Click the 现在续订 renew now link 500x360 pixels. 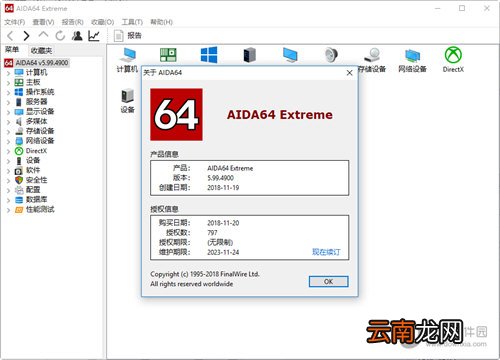326,252
